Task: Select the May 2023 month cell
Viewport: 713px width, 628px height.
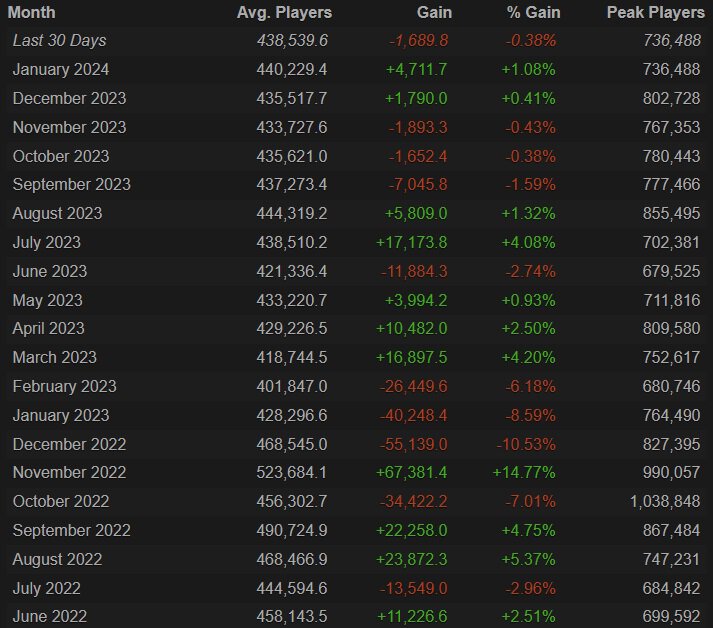Action: (48, 301)
